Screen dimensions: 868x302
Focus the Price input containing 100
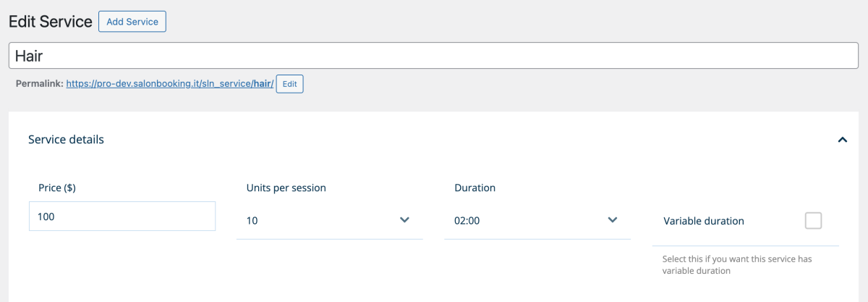click(122, 217)
